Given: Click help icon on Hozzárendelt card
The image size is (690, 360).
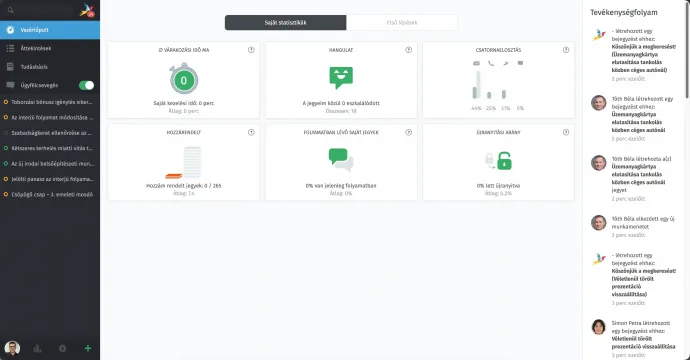Looking at the screenshot, I should point(251,132).
